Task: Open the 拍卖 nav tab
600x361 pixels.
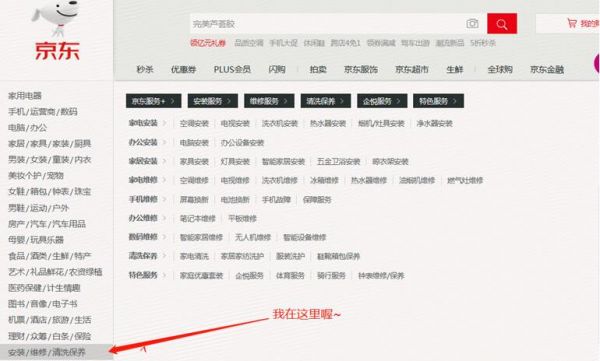Action: [318, 69]
